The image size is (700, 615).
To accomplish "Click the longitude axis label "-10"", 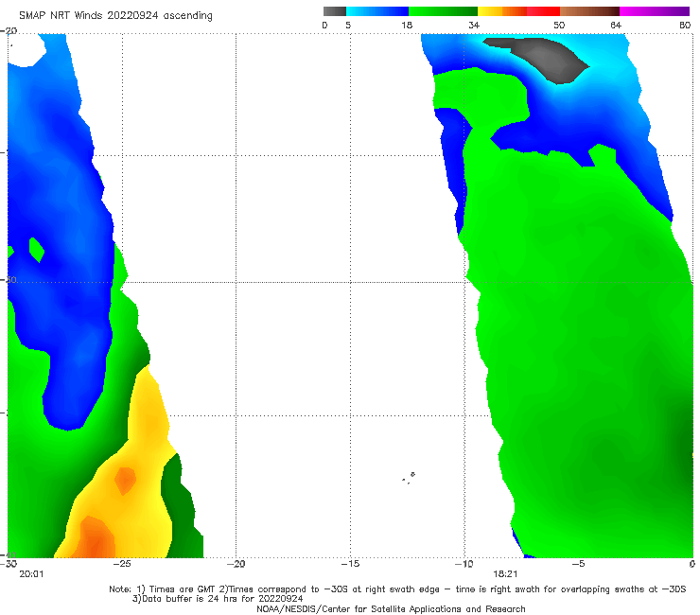I will (464, 564).
